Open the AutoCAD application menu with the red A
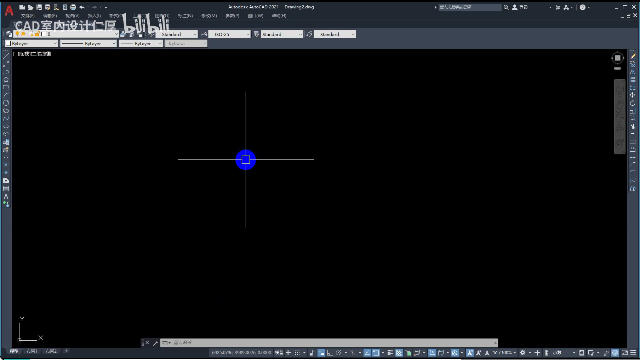The width and height of the screenshot is (640, 360). click(9, 10)
